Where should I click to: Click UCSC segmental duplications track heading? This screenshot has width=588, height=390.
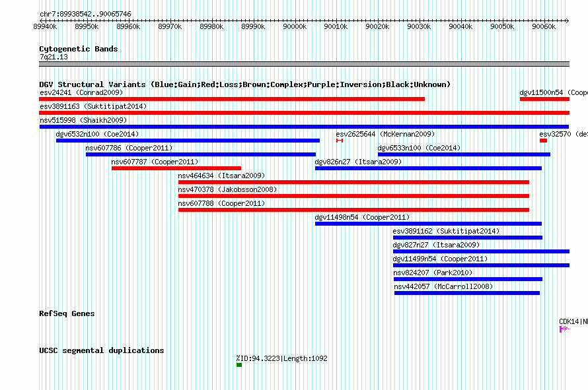102,350
